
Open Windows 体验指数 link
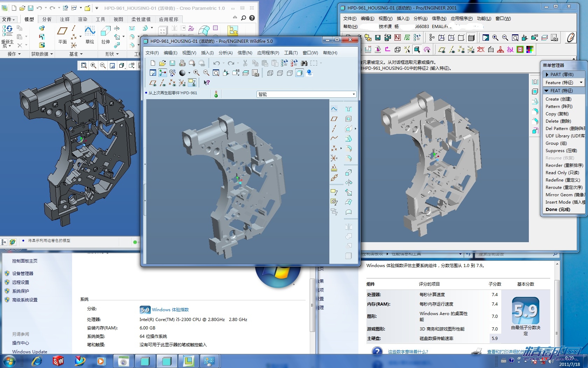[170, 310]
